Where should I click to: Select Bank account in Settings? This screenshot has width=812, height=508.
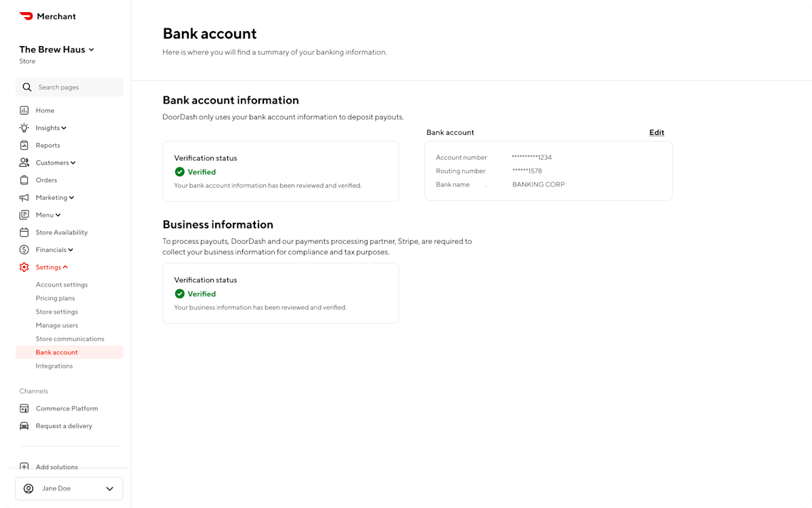tap(57, 352)
